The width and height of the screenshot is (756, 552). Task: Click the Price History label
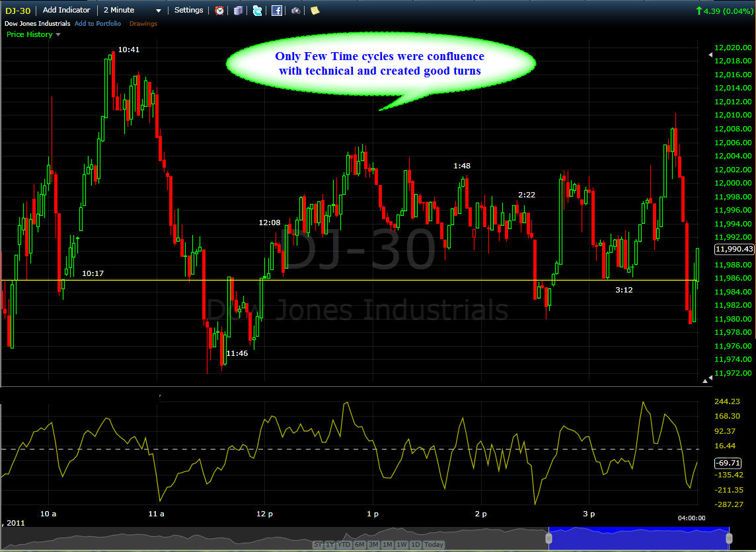(30, 35)
